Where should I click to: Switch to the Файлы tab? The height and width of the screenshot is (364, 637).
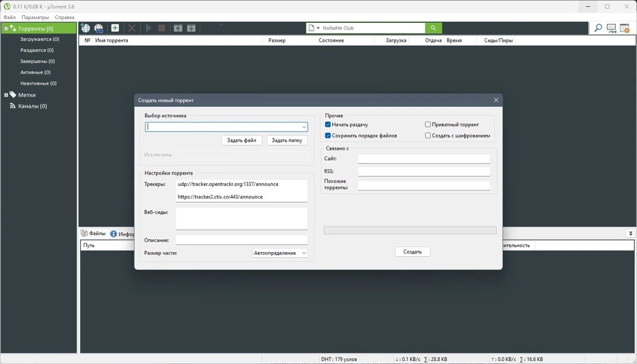[93, 233]
